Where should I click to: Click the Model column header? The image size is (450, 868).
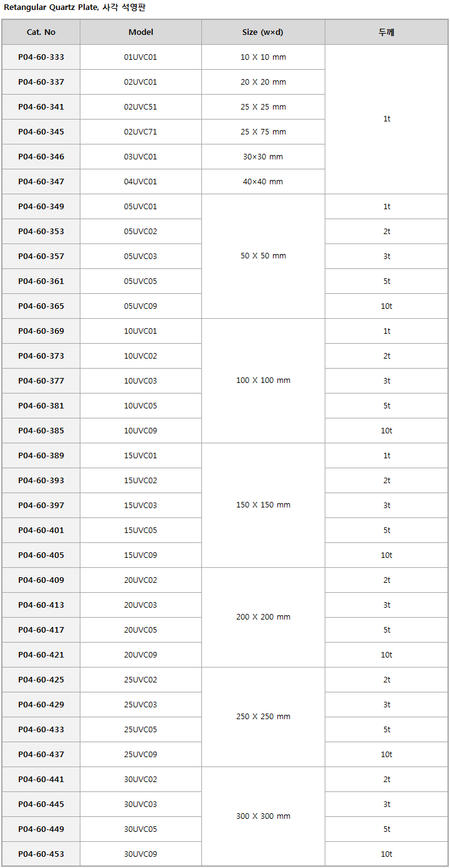point(141,32)
